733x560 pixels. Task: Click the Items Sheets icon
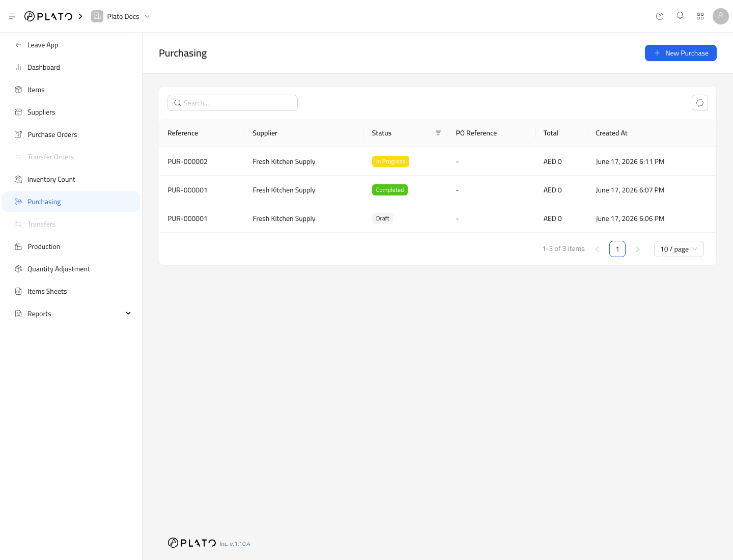(18, 291)
